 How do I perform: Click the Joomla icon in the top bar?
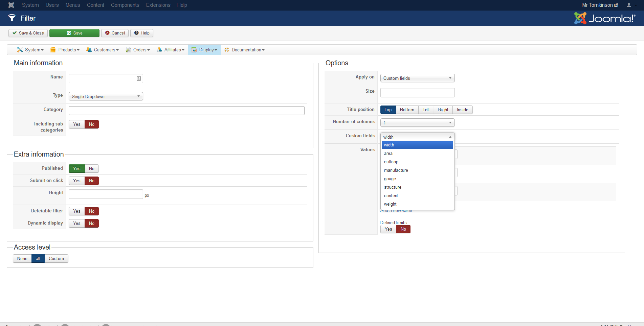click(11, 5)
